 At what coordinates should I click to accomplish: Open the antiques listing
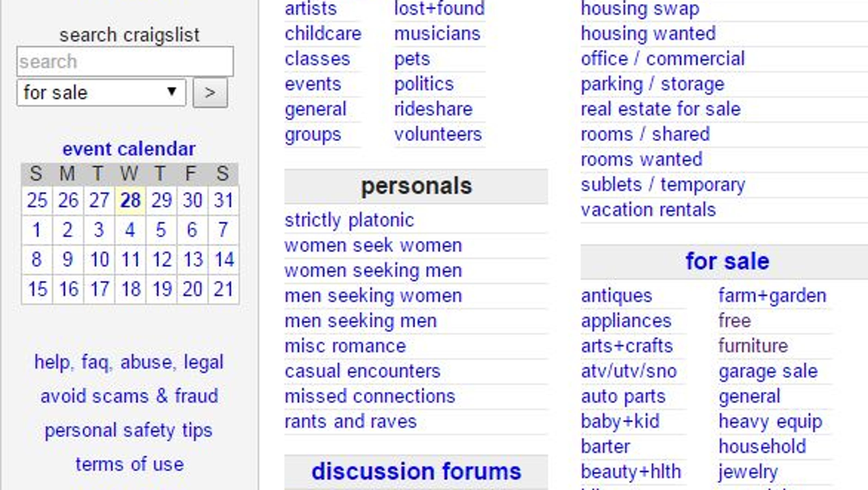(617, 296)
